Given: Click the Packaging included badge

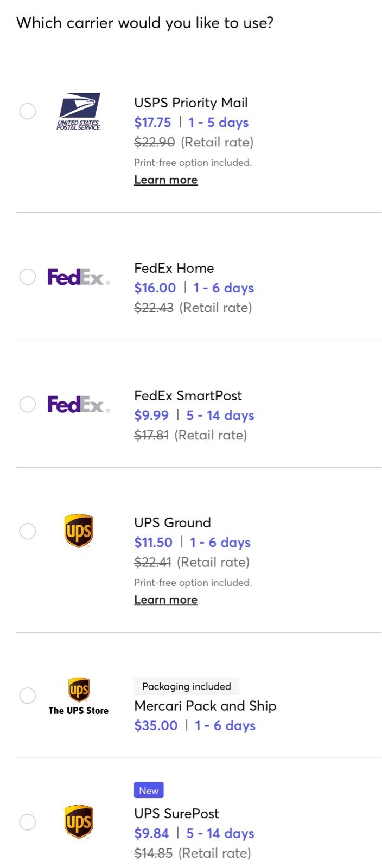Looking at the screenshot, I should 187,686.
